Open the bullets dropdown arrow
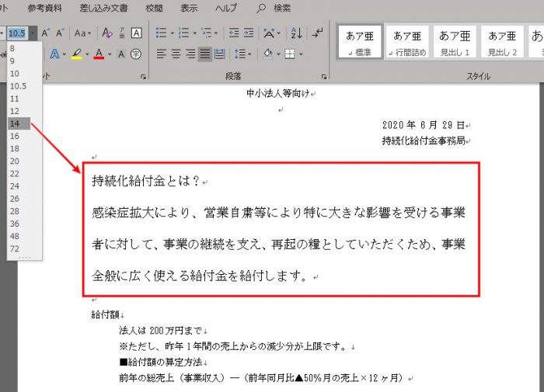This screenshot has height=392, width=544. 172,33
